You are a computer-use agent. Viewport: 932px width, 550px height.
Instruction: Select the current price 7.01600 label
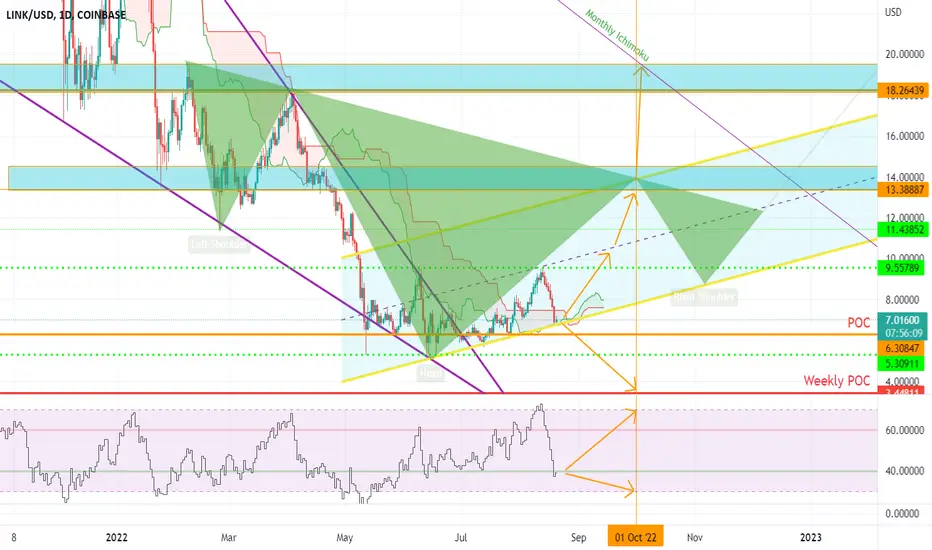point(902,320)
